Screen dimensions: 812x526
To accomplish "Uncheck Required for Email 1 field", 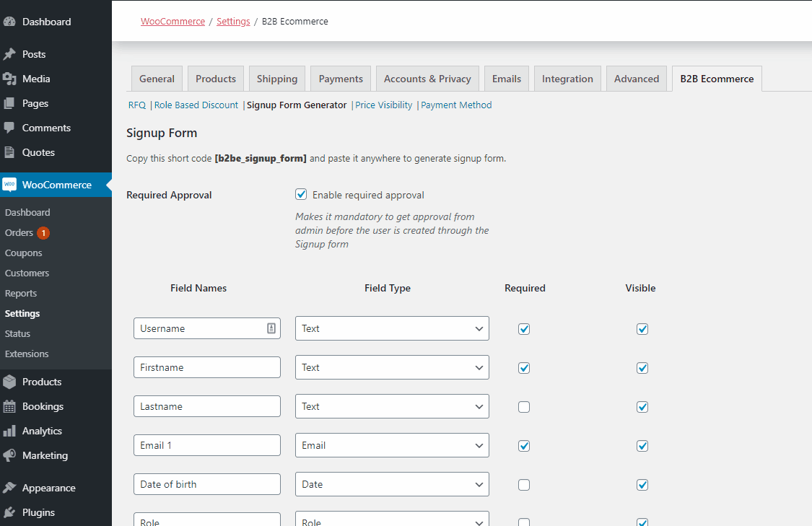I will click(524, 446).
